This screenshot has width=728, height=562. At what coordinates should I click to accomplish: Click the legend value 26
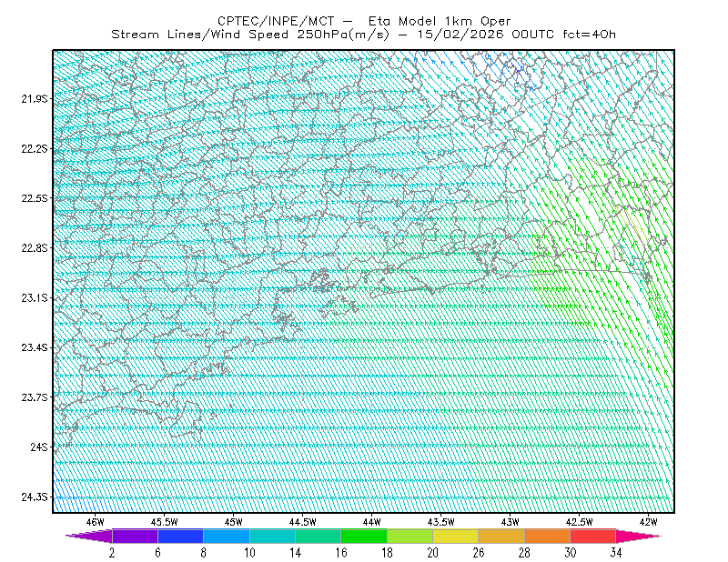479,553
